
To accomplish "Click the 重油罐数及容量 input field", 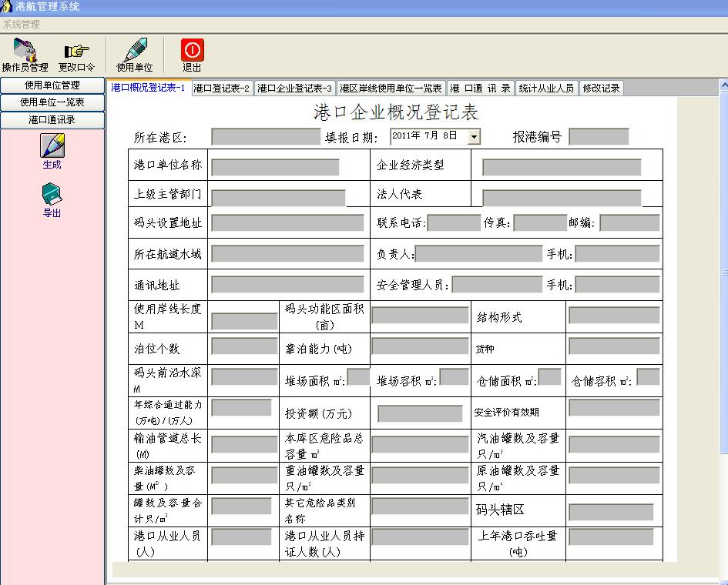I will pyautogui.click(x=420, y=475).
